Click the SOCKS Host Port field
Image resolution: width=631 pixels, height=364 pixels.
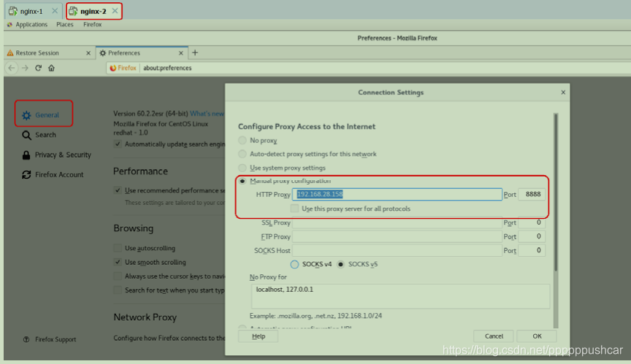point(532,251)
